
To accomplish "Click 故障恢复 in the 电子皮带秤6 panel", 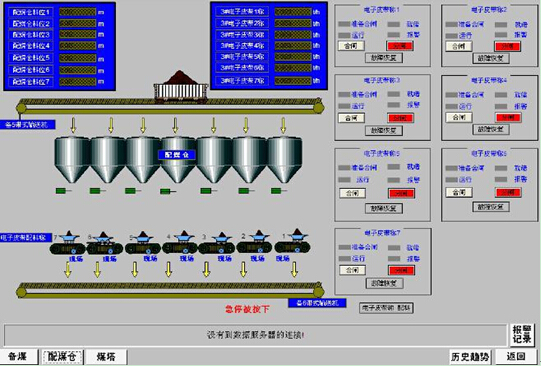I will coord(491,207).
